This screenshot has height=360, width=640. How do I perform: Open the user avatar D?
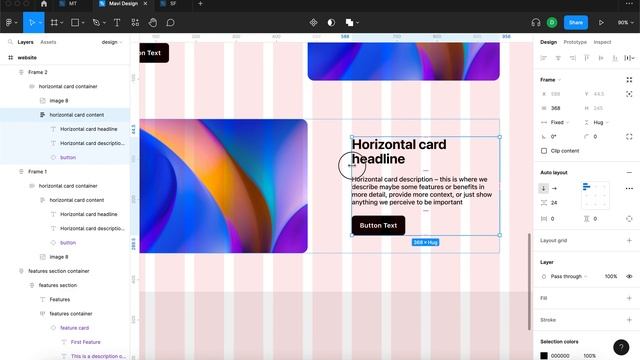[x=552, y=22]
